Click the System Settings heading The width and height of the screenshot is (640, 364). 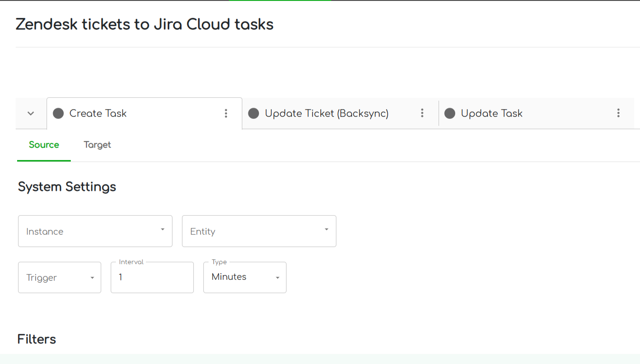click(67, 187)
